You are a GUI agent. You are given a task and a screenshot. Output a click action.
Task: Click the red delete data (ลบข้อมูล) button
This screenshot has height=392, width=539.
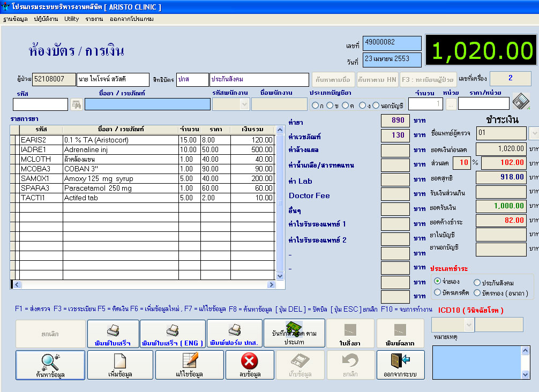(250, 365)
